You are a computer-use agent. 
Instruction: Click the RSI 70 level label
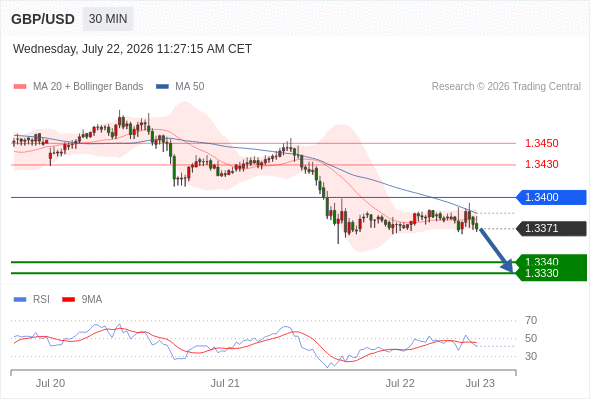click(x=531, y=321)
